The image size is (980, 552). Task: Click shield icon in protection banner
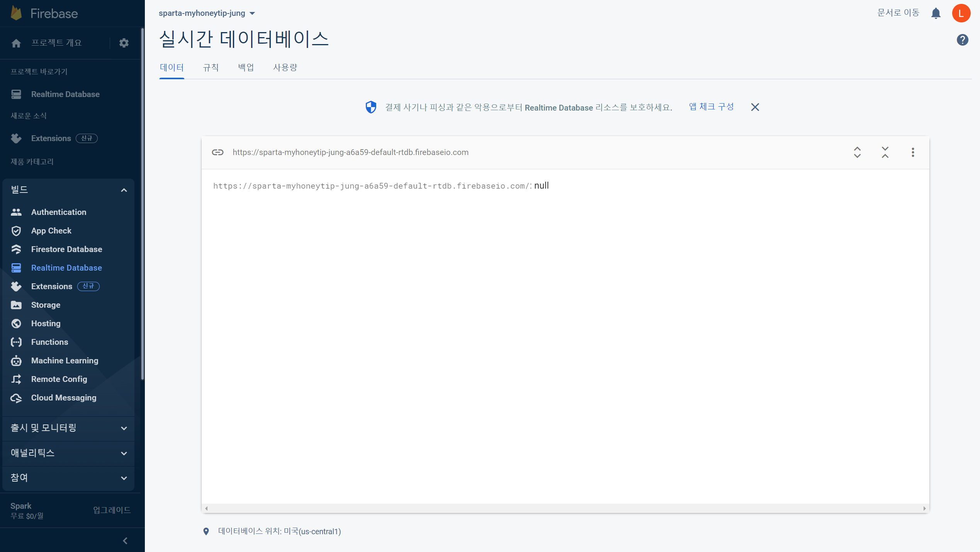pyautogui.click(x=371, y=107)
